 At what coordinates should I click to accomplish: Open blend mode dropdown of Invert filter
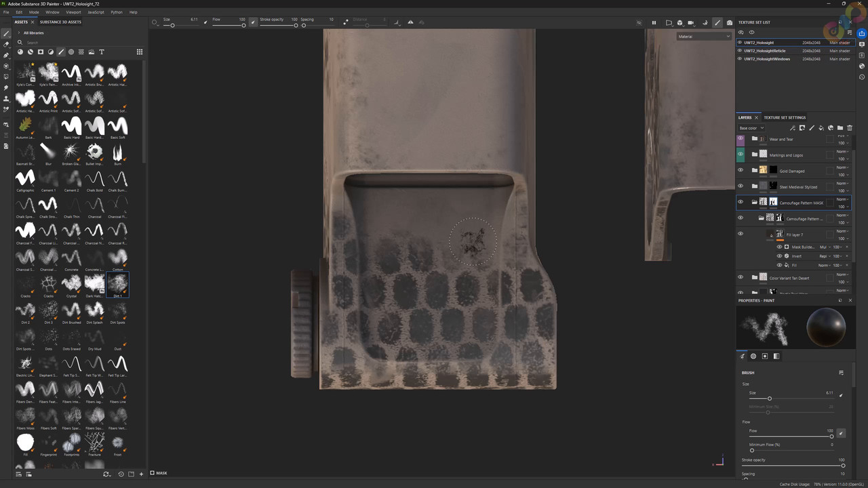(825, 256)
